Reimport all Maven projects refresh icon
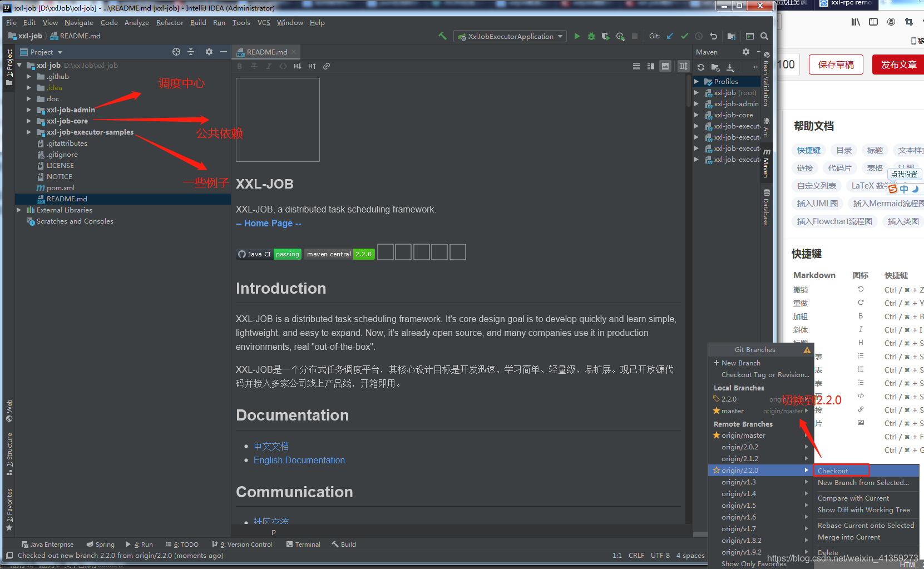The width and height of the screenshot is (924, 569). click(701, 67)
